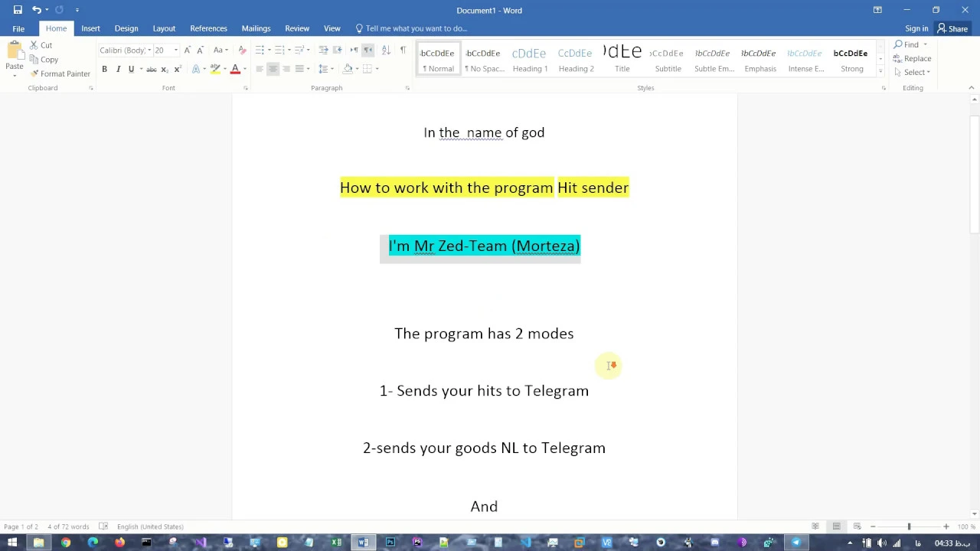Open Excel from the taskbar
Image resolution: width=980 pixels, height=551 pixels.
point(336,543)
